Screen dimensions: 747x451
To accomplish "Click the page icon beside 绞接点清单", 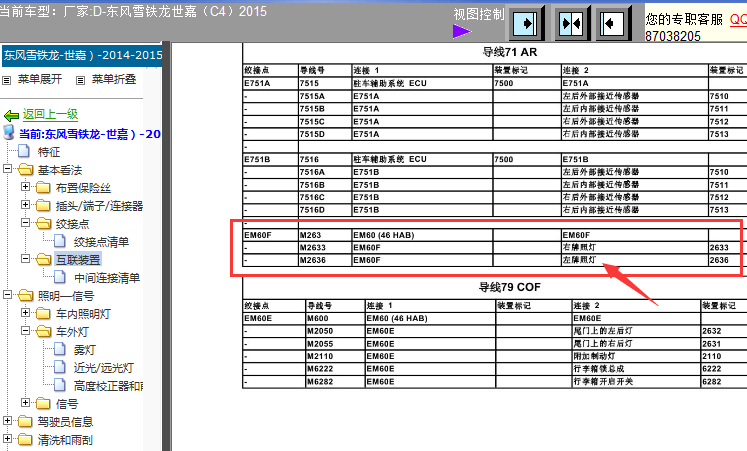I will tap(60, 241).
